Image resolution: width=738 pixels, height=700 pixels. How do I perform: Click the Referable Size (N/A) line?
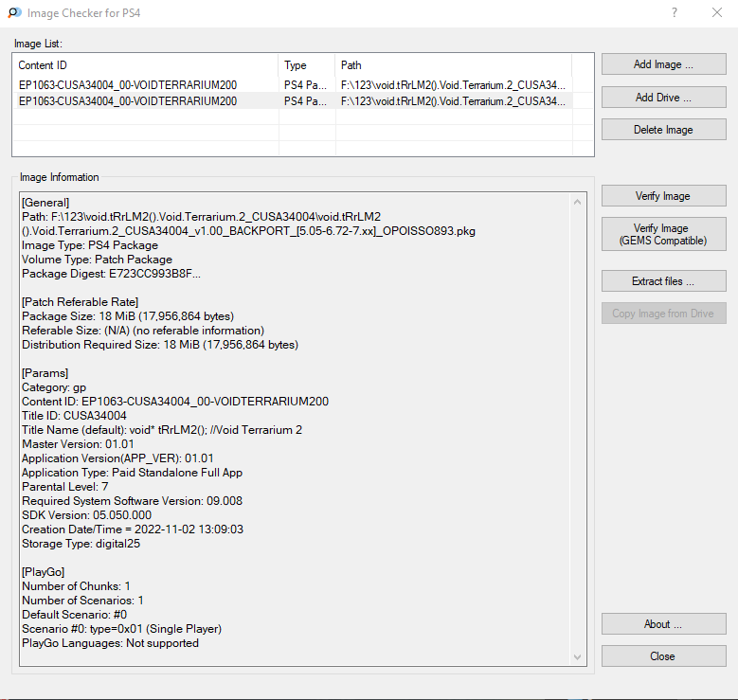pyautogui.click(x=143, y=331)
